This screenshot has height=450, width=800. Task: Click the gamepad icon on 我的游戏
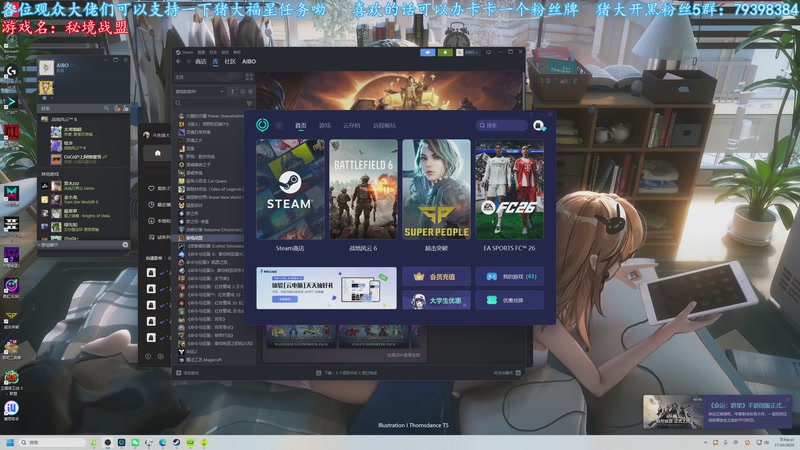click(491, 277)
